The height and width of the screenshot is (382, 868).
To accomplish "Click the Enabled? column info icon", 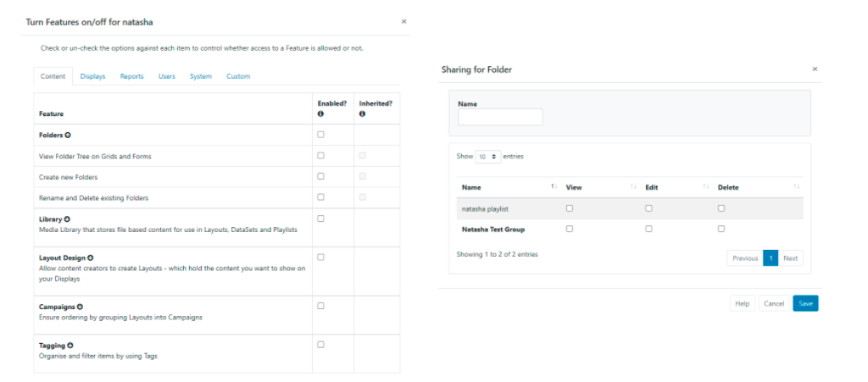I will click(x=320, y=113).
